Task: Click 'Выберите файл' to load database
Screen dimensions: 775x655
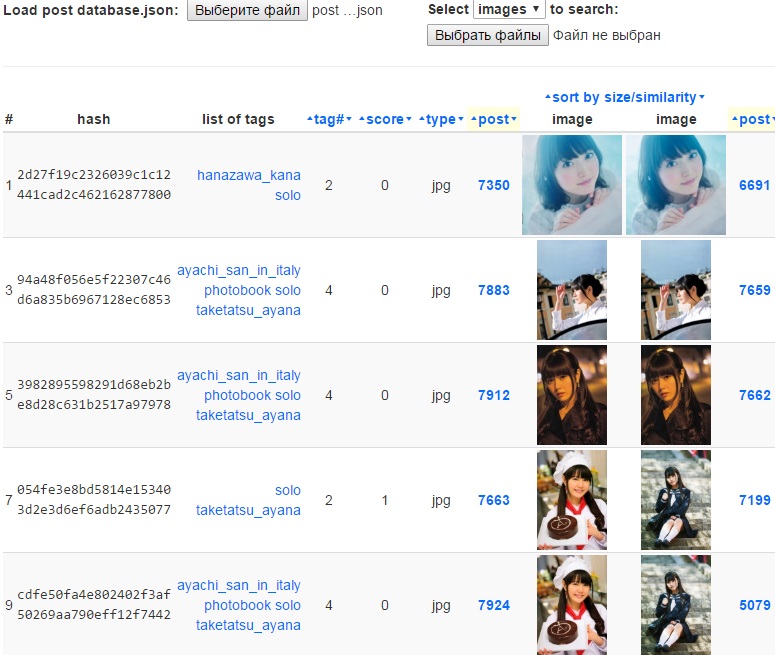Action: pos(247,10)
